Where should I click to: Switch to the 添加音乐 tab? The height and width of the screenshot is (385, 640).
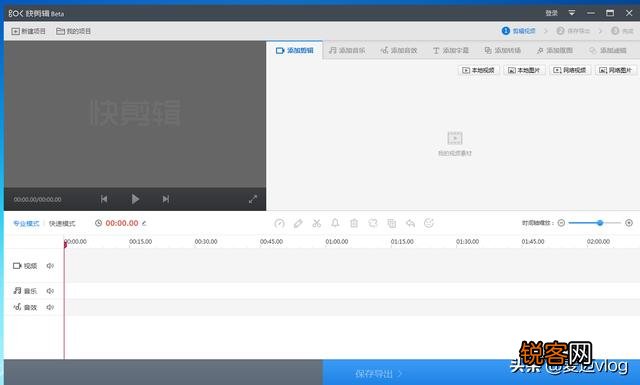point(347,51)
